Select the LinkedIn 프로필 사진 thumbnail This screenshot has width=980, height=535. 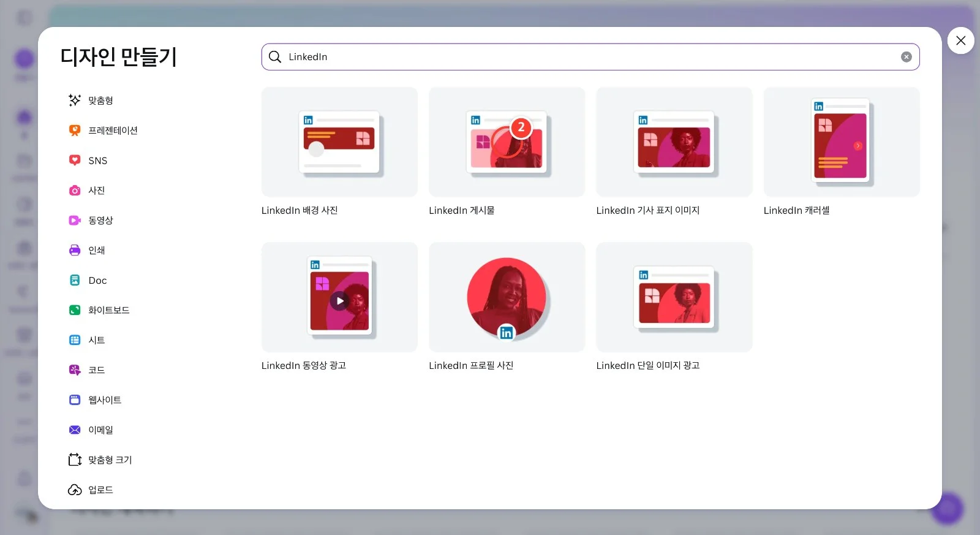507,297
